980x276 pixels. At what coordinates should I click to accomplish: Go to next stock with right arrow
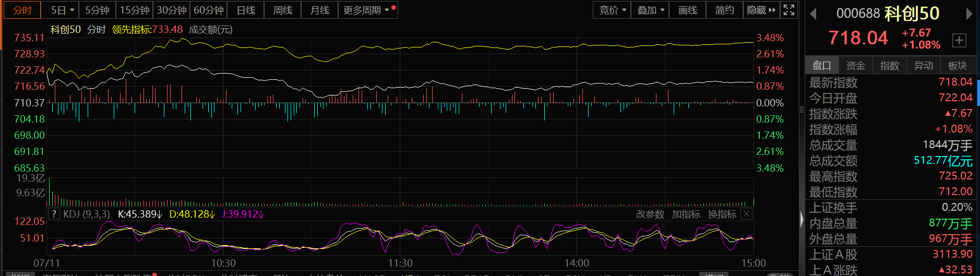969,14
